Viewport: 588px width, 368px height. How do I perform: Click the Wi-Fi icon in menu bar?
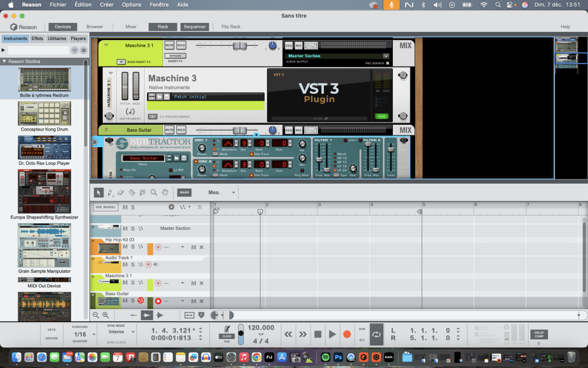pos(484,5)
